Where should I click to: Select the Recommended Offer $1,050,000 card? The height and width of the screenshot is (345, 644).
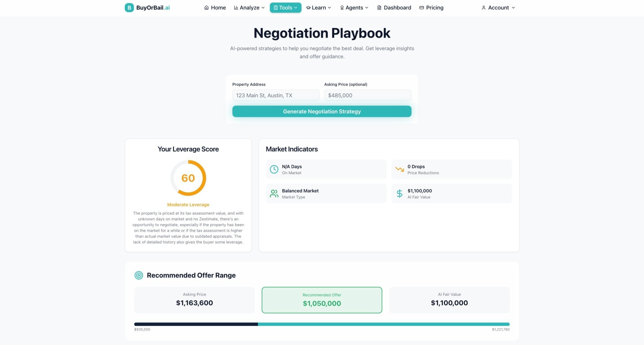(322, 300)
